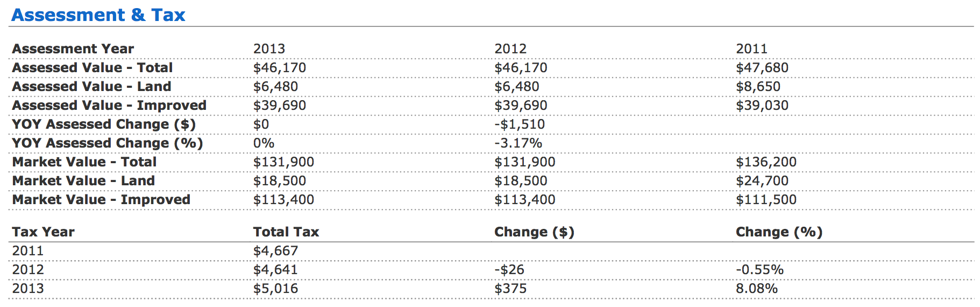Click the $136,200 market value total
Image resolution: width=980 pixels, height=307 pixels.
[x=766, y=162]
